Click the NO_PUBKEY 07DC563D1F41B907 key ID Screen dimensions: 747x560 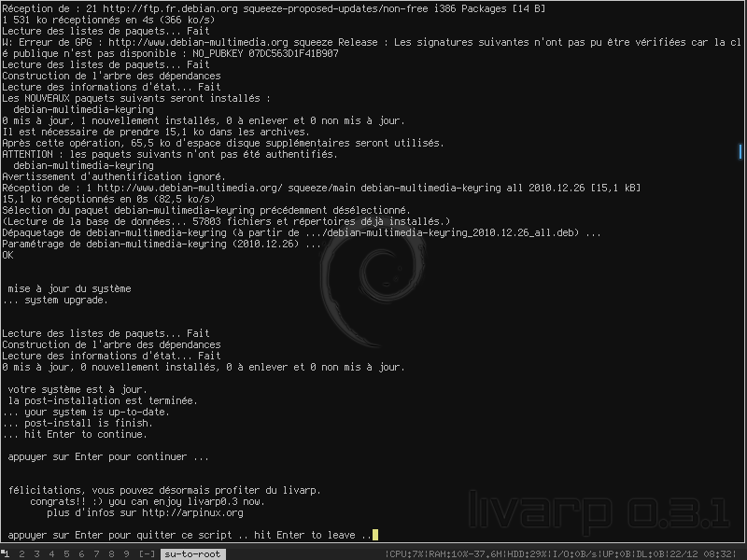pos(265,53)
